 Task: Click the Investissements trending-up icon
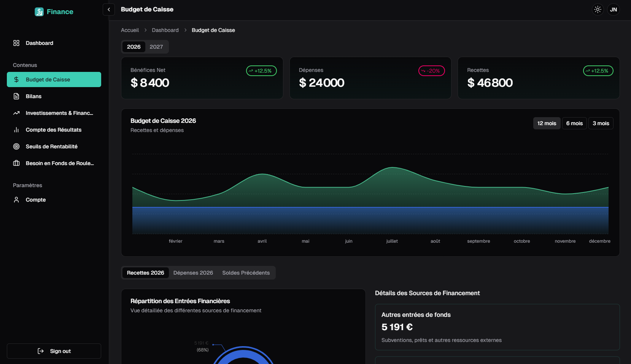(16, 113)
